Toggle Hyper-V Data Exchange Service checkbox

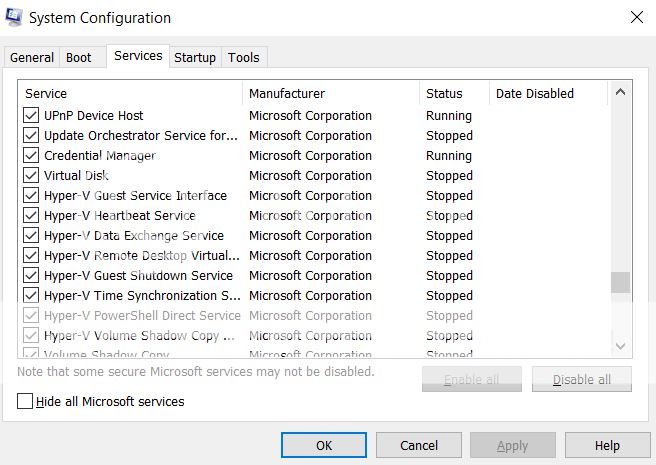31,235
